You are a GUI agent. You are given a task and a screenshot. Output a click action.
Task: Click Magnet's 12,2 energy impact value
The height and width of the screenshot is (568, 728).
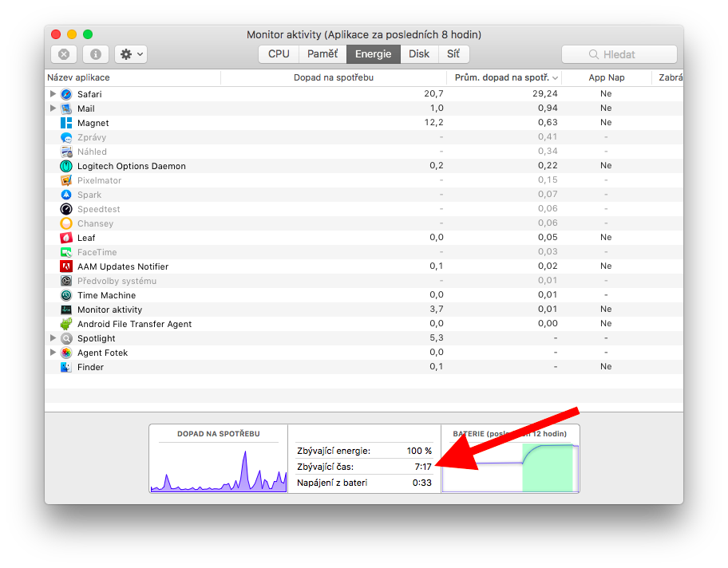(433, 123)
